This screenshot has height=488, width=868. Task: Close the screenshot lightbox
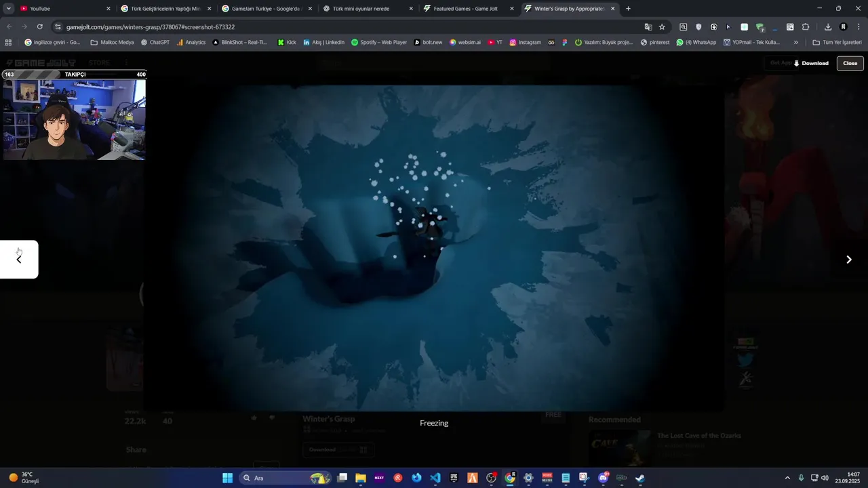(850, 63)
